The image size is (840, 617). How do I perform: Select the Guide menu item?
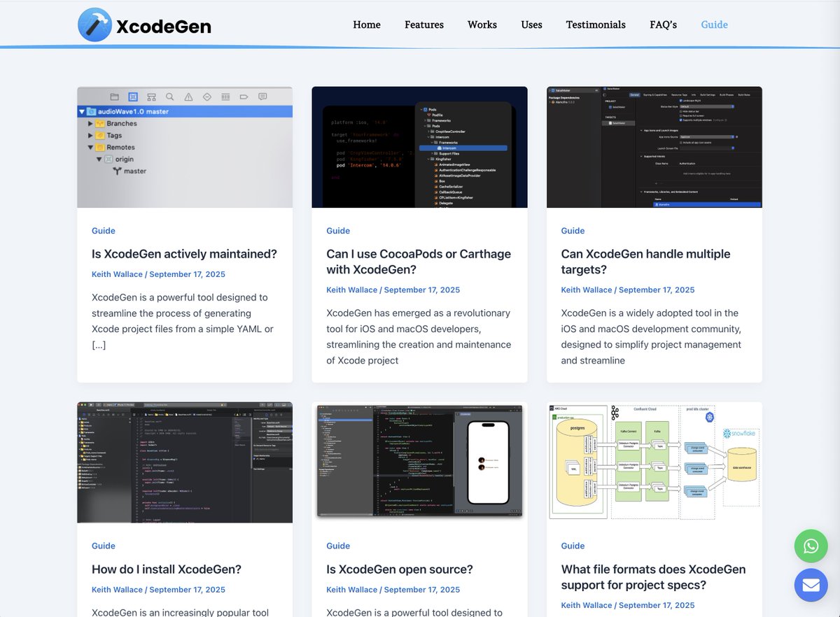point(715,24)
